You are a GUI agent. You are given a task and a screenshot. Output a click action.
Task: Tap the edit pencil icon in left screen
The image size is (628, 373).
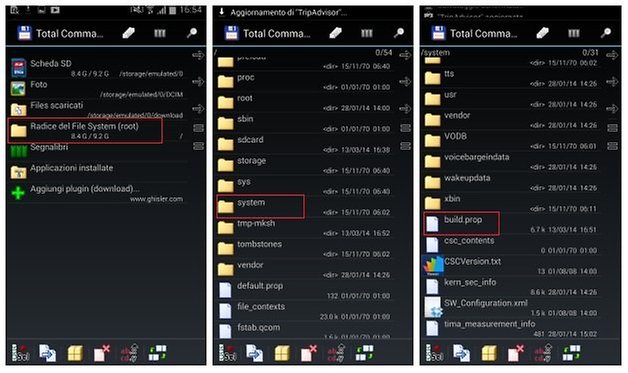[128, 33]
